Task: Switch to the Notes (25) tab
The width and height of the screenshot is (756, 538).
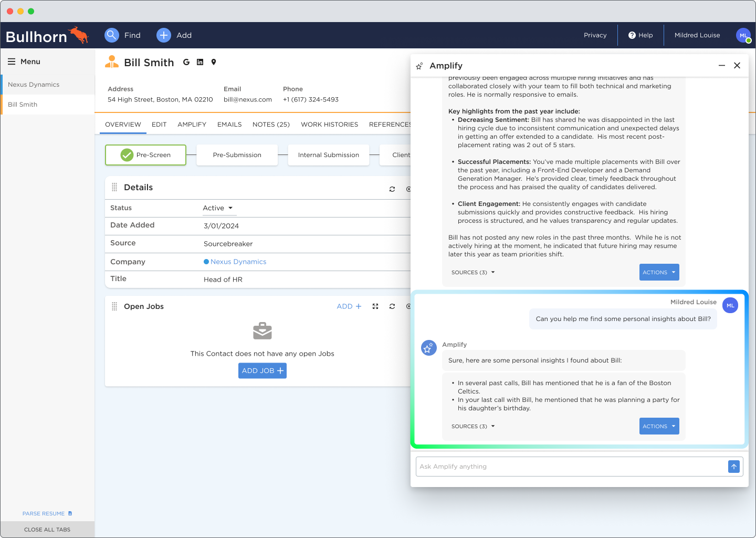Action: pos(271,125)
